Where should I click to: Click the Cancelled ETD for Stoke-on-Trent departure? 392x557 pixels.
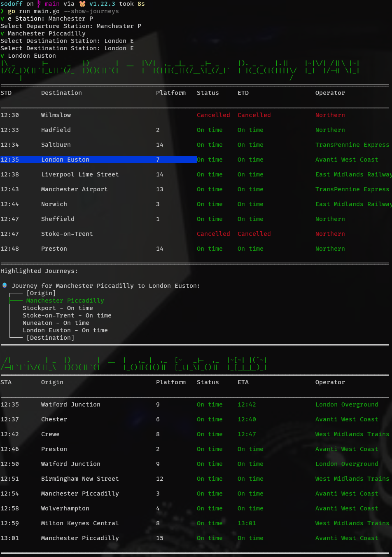[254, 234]
